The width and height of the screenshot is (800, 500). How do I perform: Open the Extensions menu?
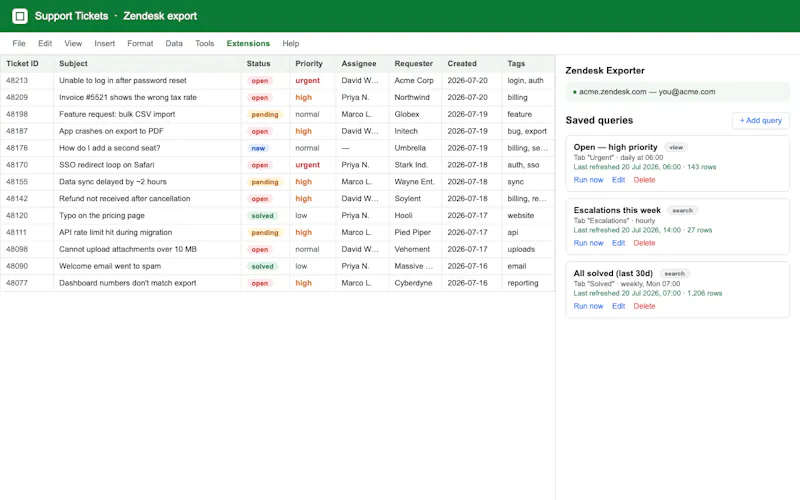248,43
